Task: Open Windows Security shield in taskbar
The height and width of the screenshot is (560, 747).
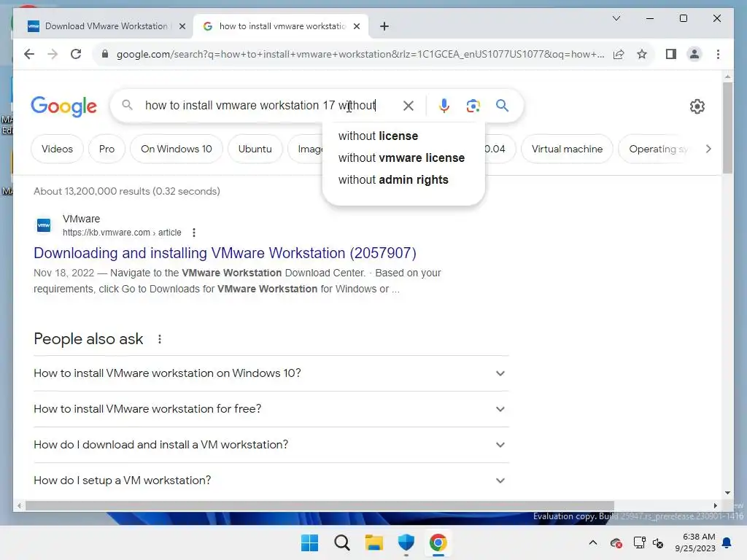Action: pos(406,542)
